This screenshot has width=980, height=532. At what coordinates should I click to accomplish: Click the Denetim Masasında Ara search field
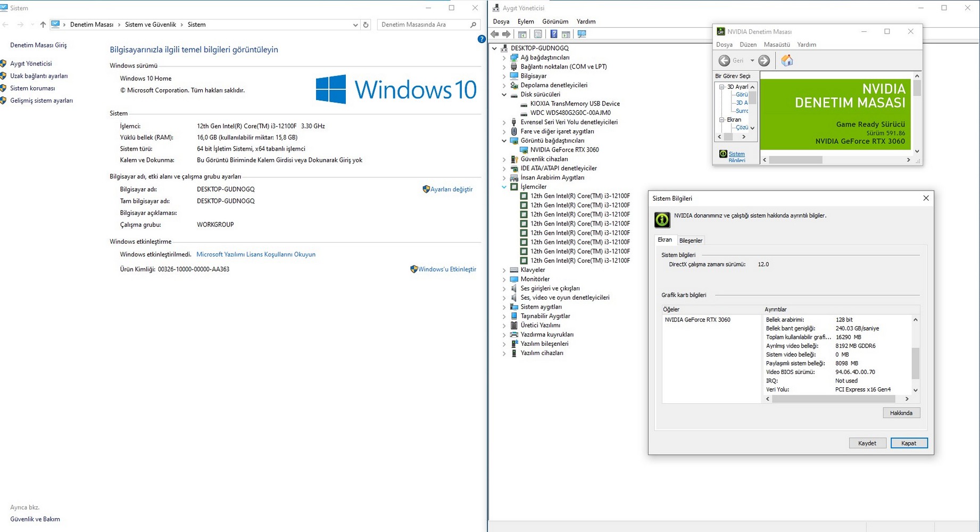click(425, 24)
